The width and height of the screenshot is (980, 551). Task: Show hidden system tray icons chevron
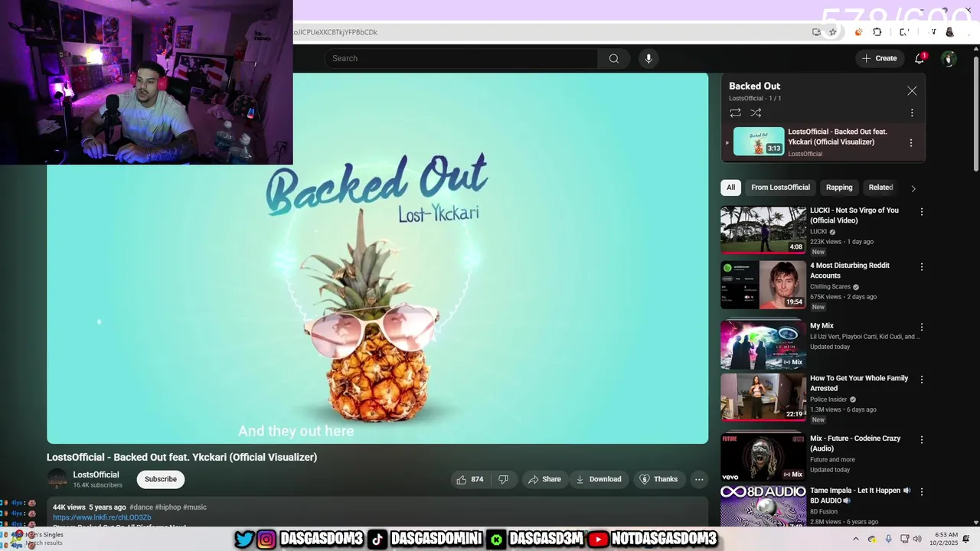[856, 539]
